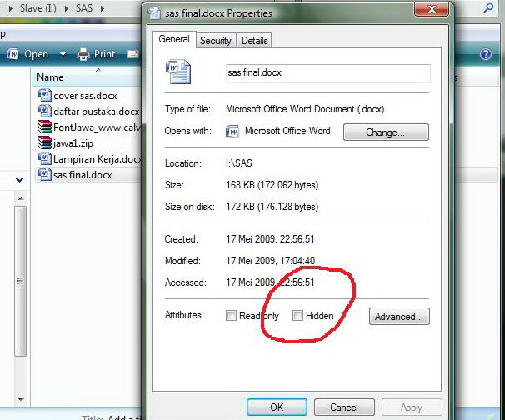Select the cover sas.docx file icon

(x=44, y=95)
